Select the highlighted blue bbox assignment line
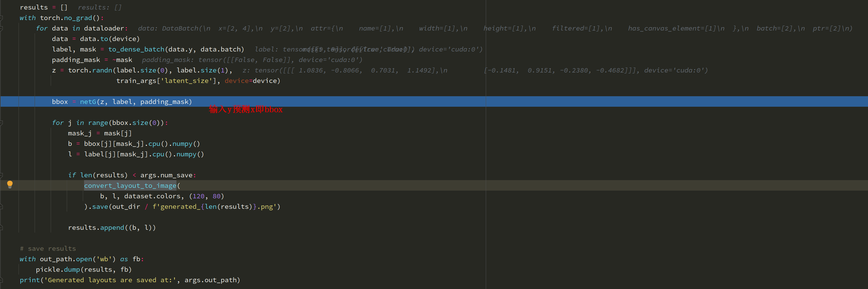This screenshot has height=289, width=868. [x=121, y=101]
